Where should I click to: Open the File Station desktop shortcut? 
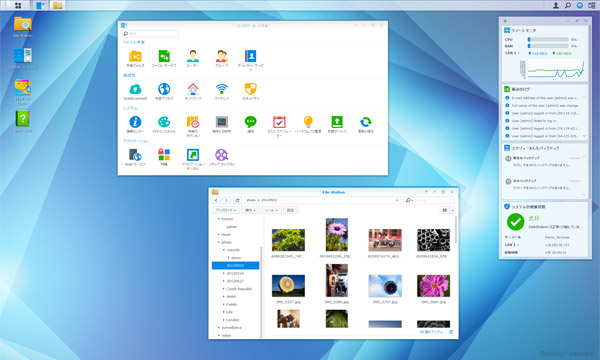point(23,27)
